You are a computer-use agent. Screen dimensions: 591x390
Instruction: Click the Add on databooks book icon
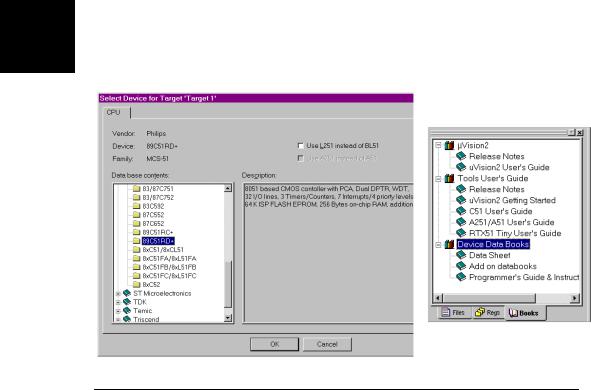pos(461,266)
